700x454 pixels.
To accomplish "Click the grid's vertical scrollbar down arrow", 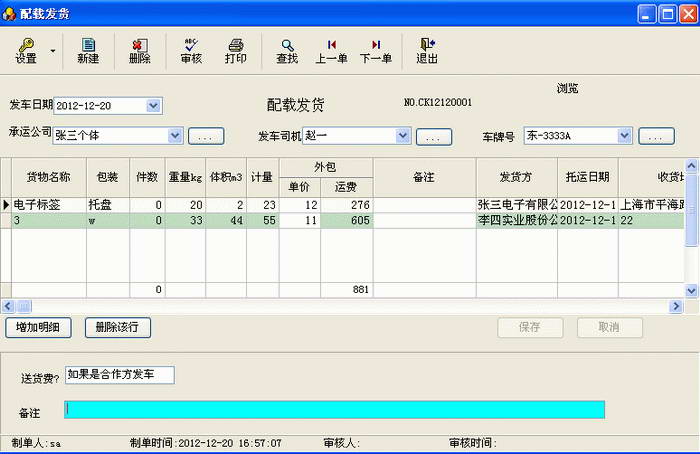I will [691, 291].
